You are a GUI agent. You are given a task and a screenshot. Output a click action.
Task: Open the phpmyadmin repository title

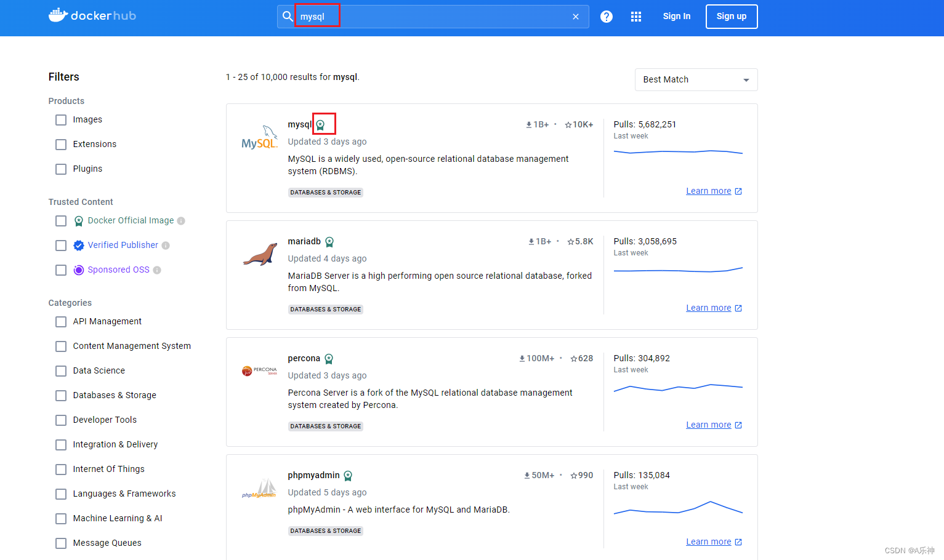(x=313, y=475)
